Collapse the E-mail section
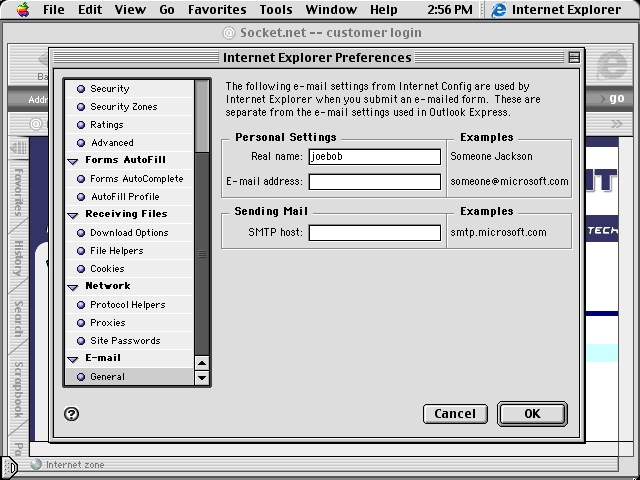The image size is (640, 480). pos(73,360)
